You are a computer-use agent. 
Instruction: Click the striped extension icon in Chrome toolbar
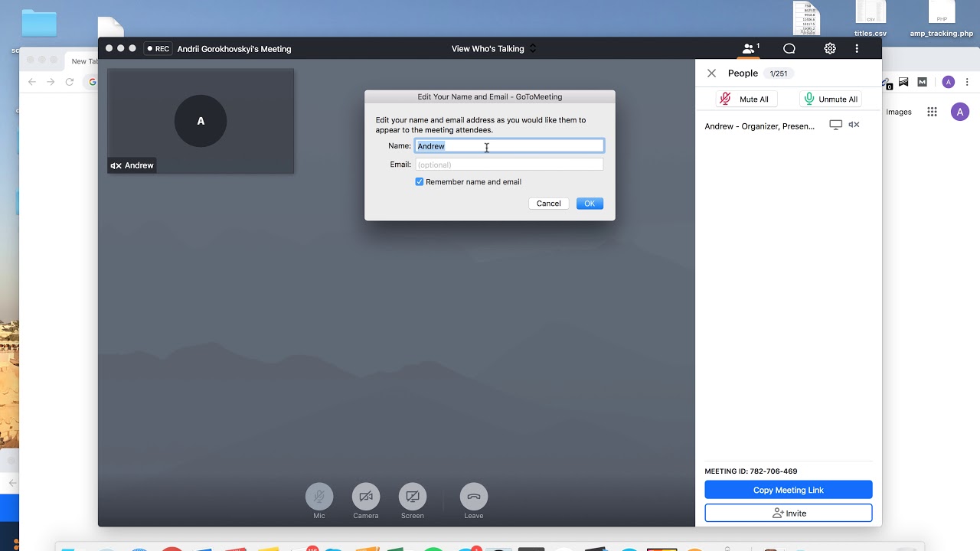click(903, 82)
